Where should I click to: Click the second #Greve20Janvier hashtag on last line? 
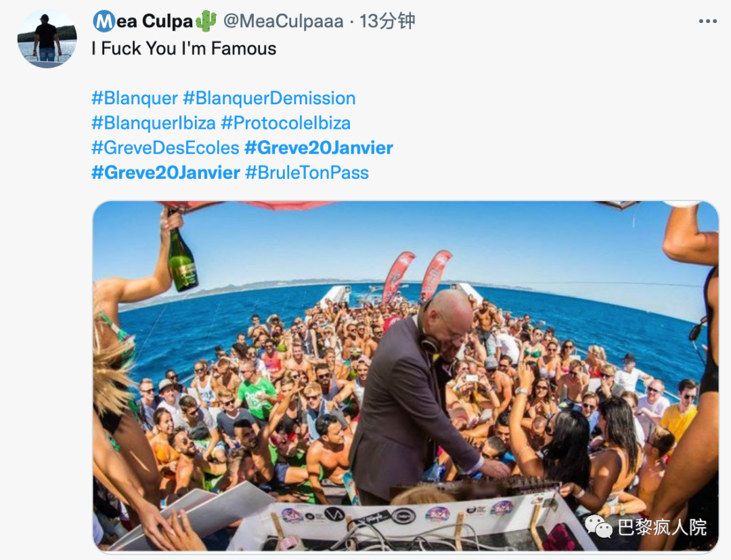click(166, 173)
